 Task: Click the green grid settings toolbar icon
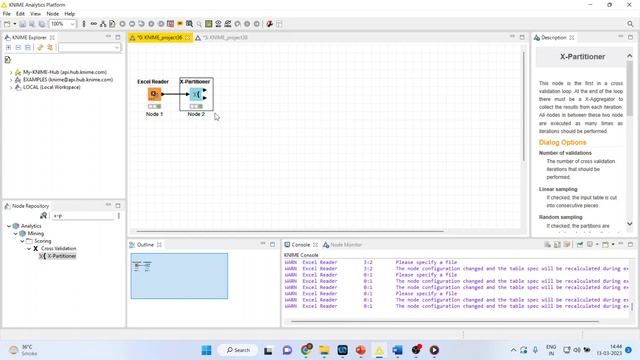209,24
